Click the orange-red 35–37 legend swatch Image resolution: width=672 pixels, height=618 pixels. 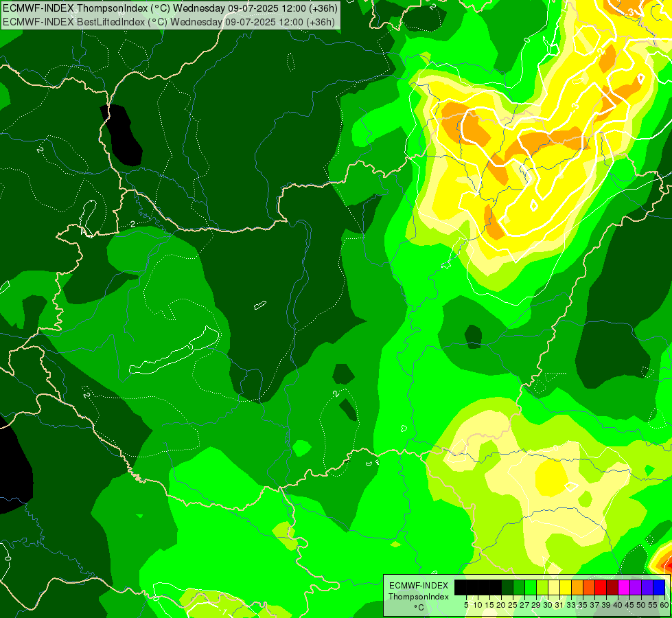[x=588, y=588]
